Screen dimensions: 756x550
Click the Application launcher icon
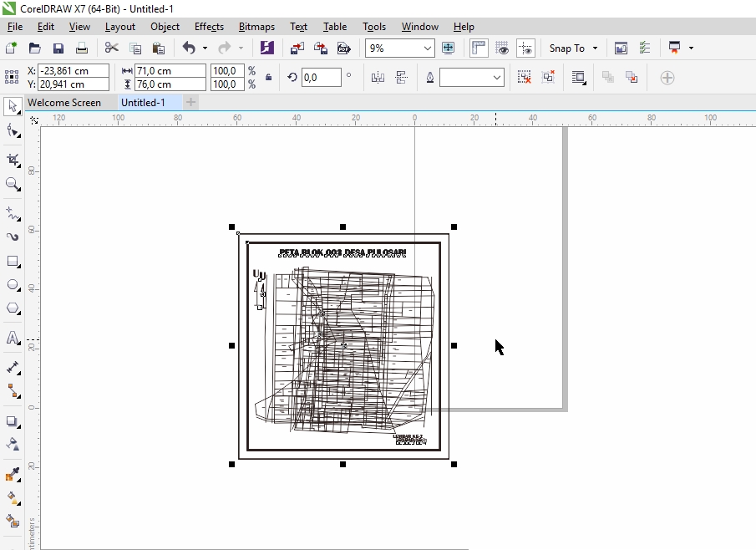click(674, 48)
